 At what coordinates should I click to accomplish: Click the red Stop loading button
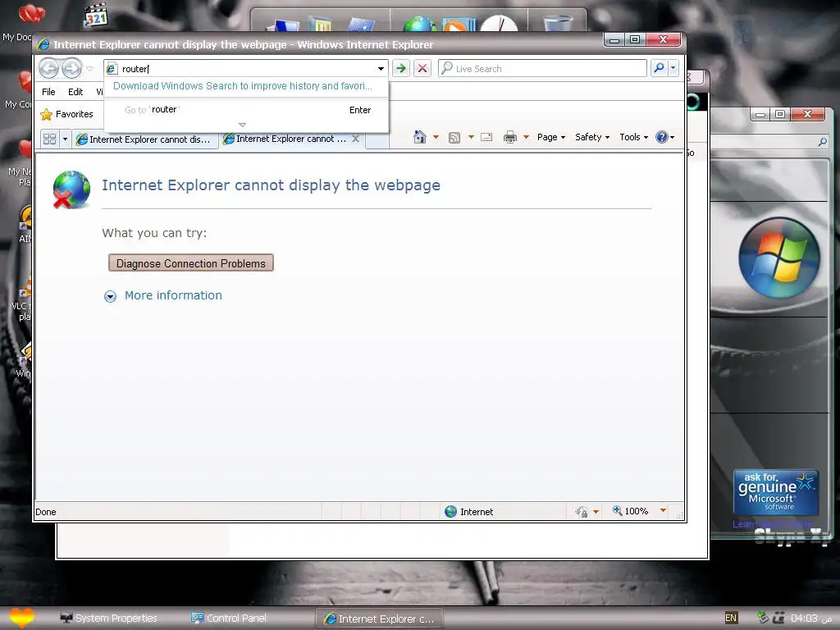422,69
